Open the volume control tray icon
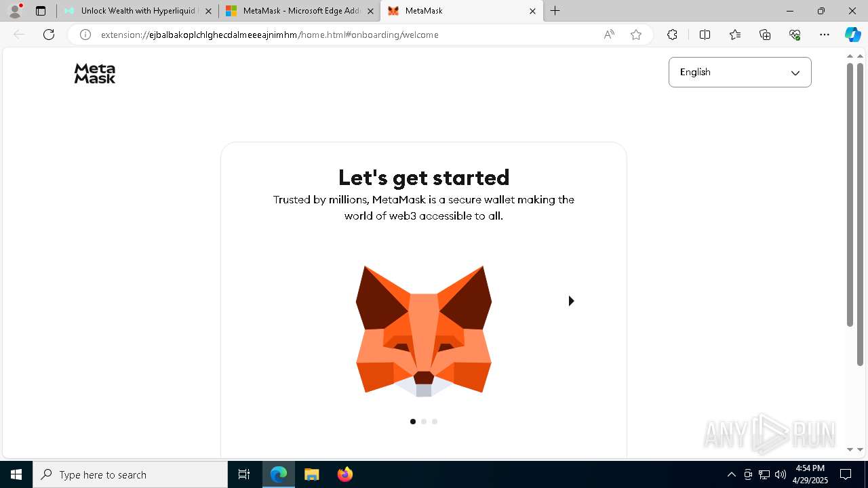This screenshot has width=868, height=488. point(781,474)
